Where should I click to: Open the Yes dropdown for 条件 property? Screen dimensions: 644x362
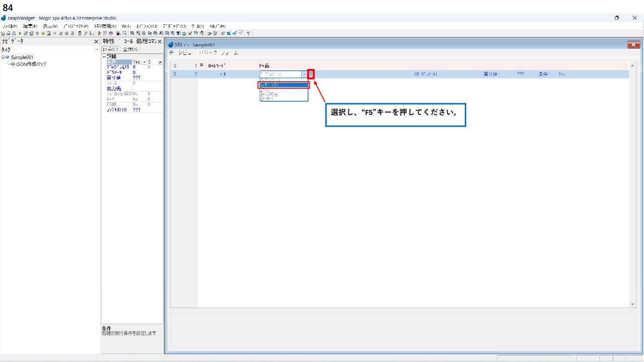pos(144,62)
